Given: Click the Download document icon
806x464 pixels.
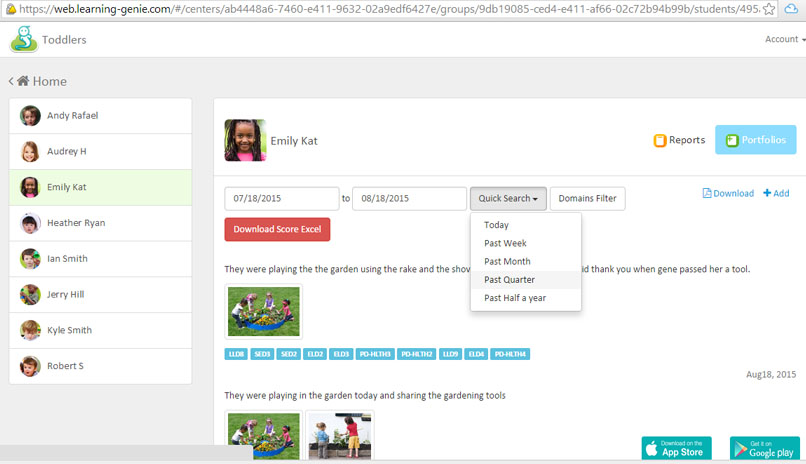Looking at the screenshot, I should click(707, 193).
